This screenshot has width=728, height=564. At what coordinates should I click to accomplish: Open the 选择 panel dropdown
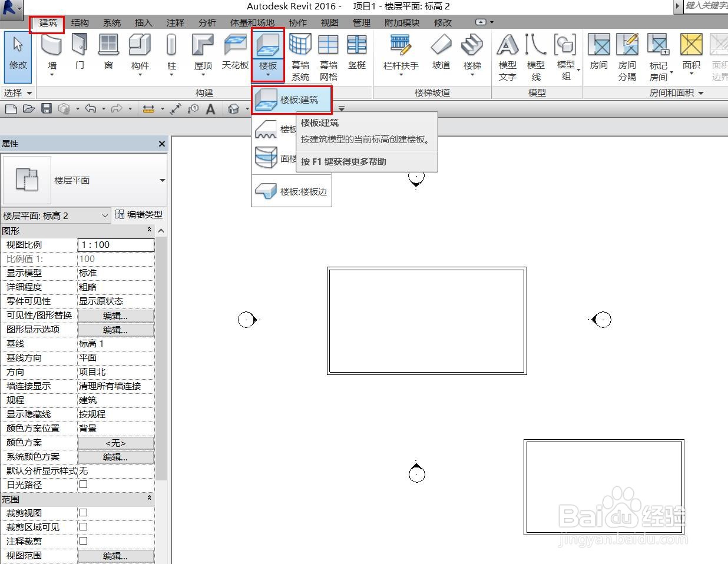18,93
